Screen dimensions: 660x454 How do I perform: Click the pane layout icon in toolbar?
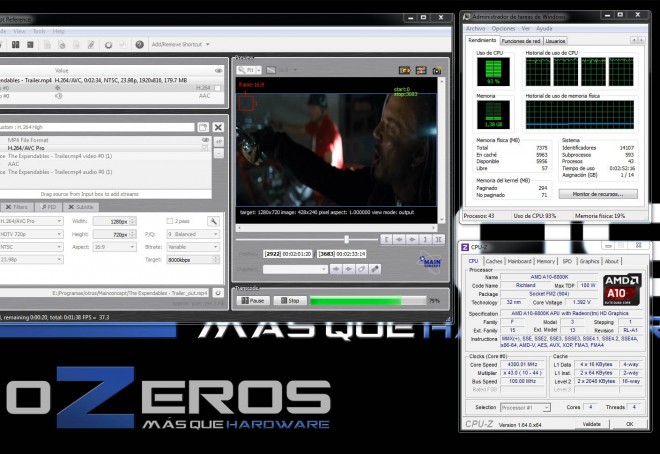pos(16,44)
